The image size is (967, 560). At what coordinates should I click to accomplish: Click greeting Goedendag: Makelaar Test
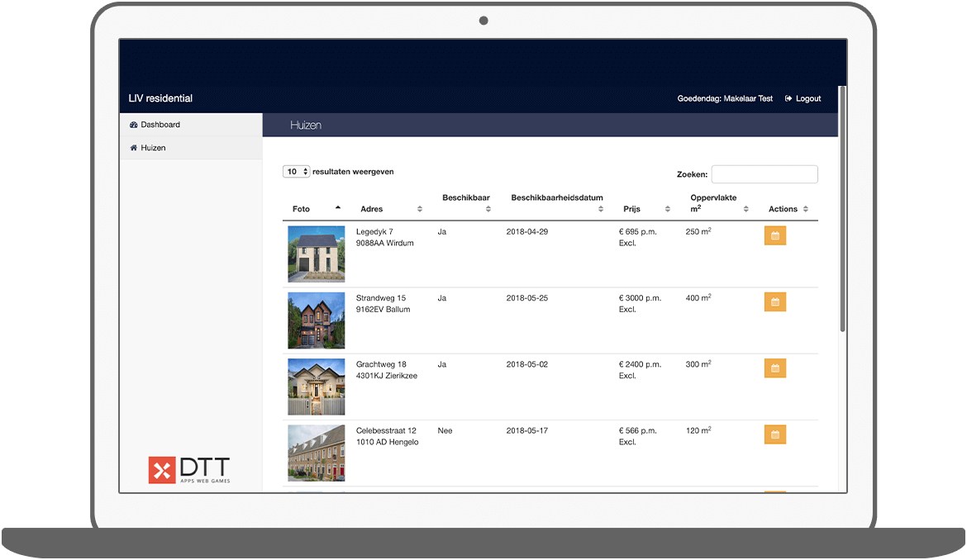[725, 98]
